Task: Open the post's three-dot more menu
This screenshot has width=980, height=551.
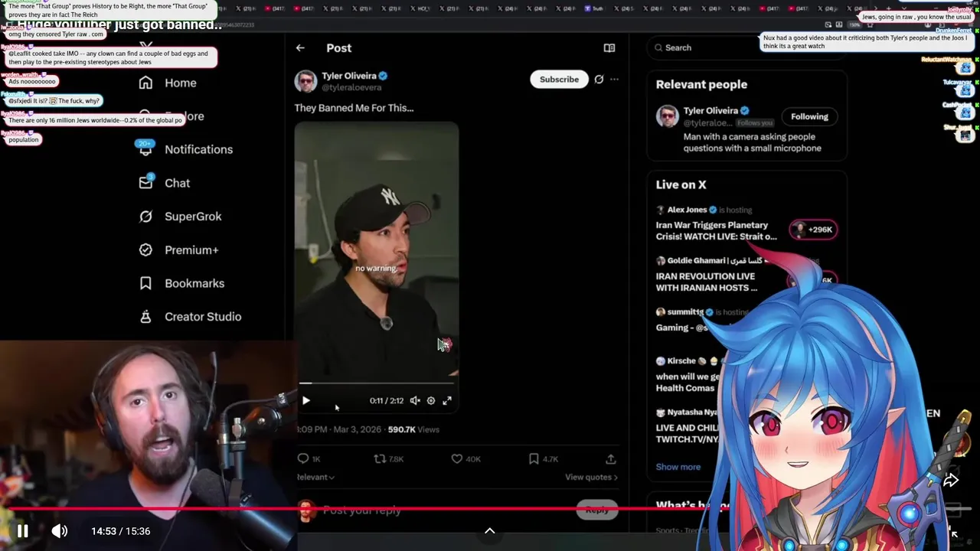Action: 614,80
